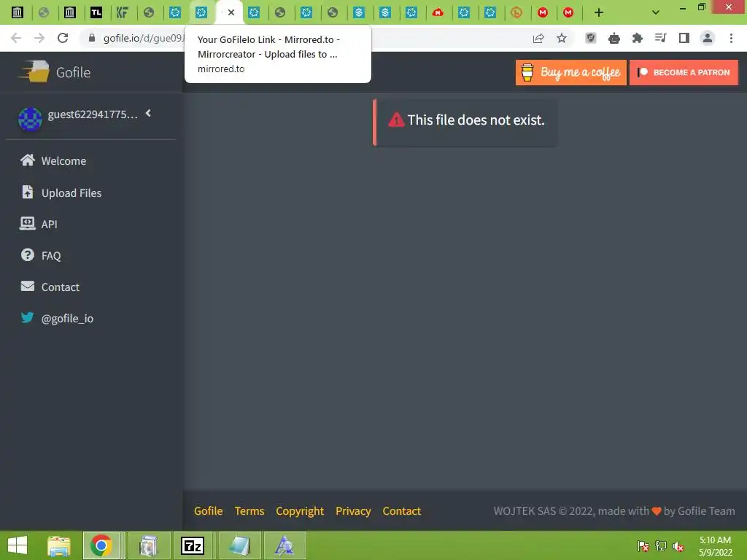The height and width of the screenshot is (560, 747).
Task: Switch to the red cloud icon tab
Action: (x=438, y=12)
